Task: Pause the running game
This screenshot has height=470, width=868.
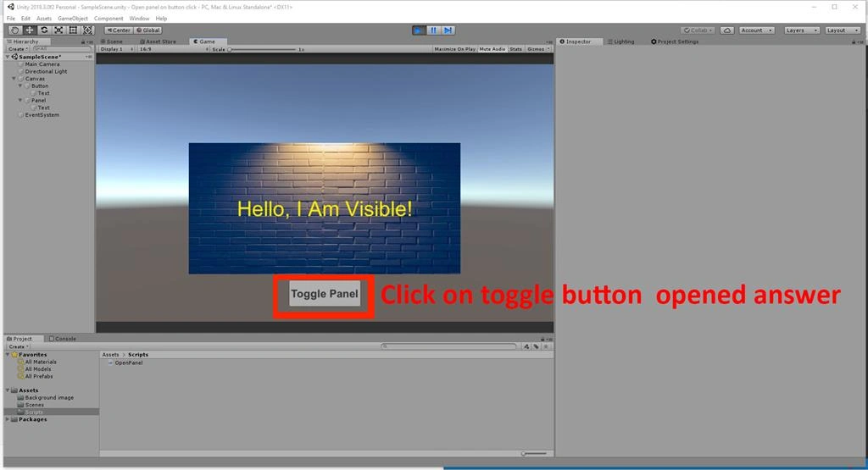Action: click(433, 30)
